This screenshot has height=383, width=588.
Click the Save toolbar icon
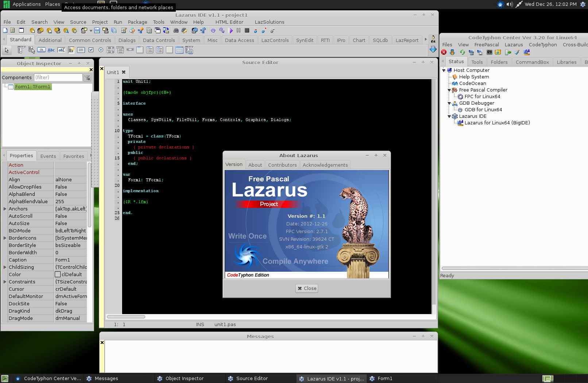coord(97,30)
